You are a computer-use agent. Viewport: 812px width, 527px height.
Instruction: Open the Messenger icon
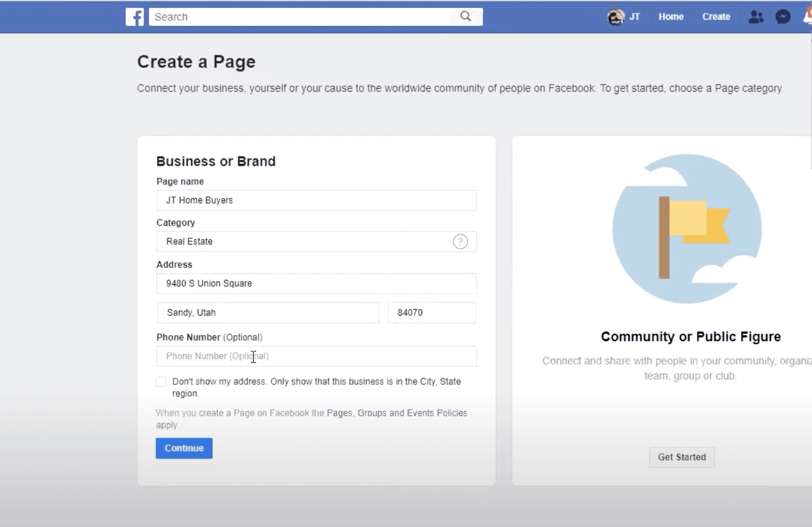coord(783,17)
